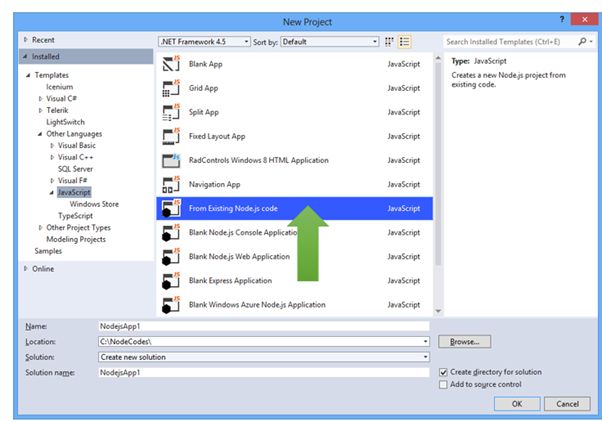Click the project Name input field

264,326
